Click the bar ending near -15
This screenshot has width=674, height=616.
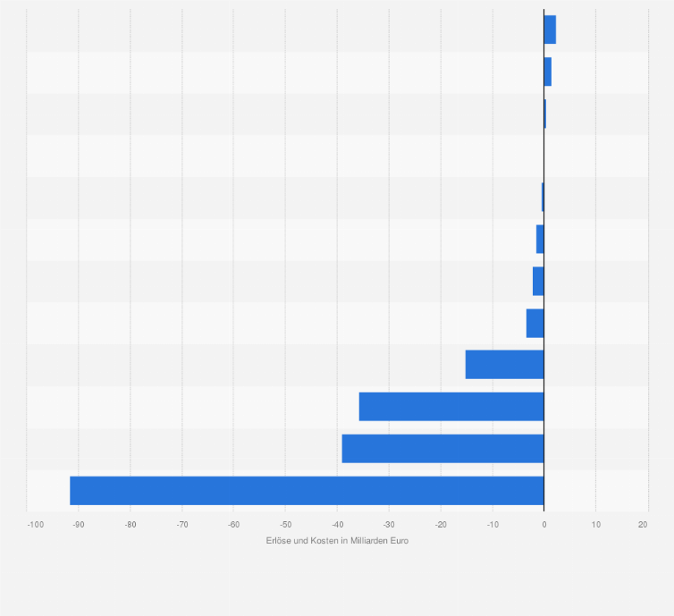coord(505,365)
